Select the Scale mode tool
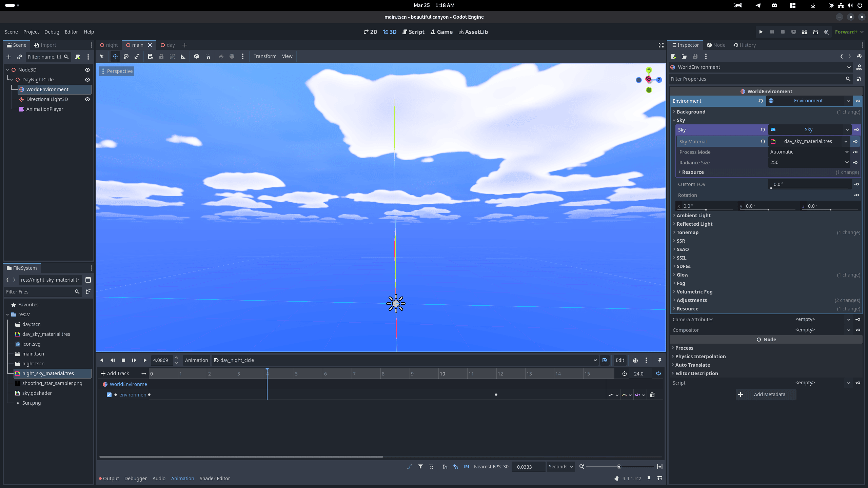Image resolution: width=868 pixels, height=488 pixels. [137, 56]
